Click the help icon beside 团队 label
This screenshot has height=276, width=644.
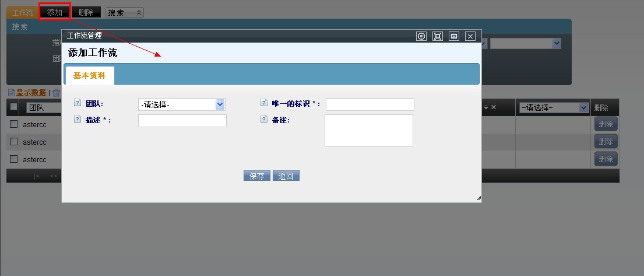[x=78, y=103]
